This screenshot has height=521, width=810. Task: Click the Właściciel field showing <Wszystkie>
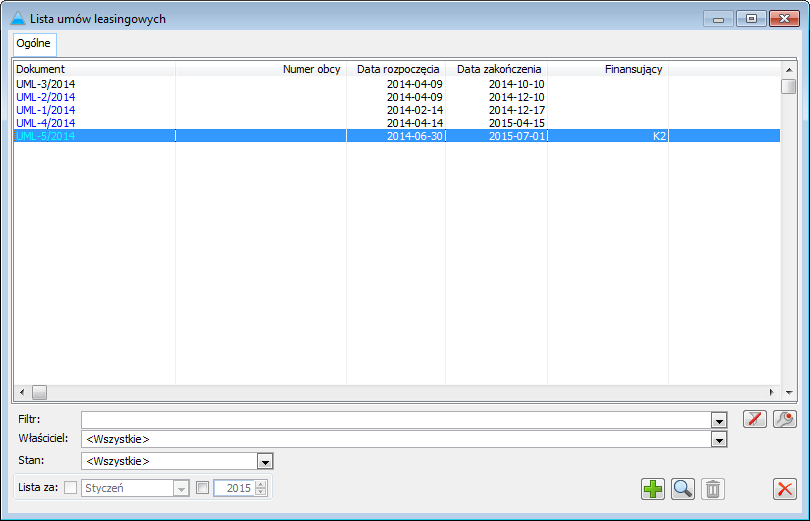[396, 439]
